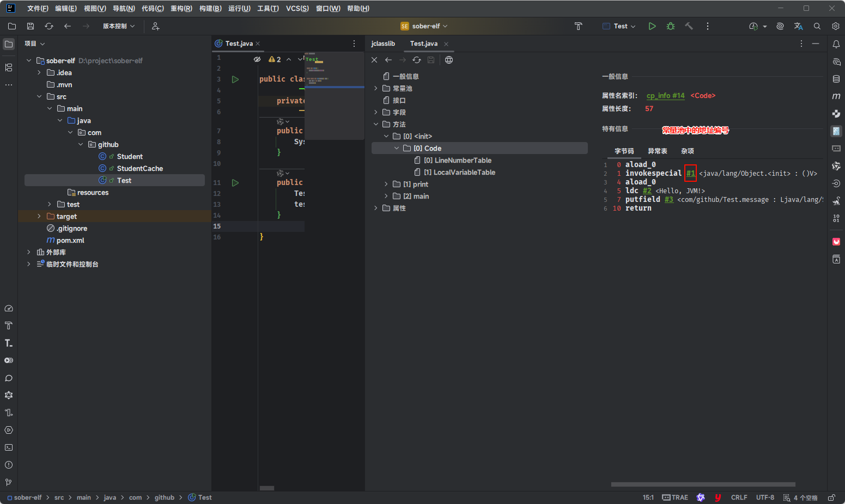
Task: Open the search everywhere magnifier icon
Action: 817,26
